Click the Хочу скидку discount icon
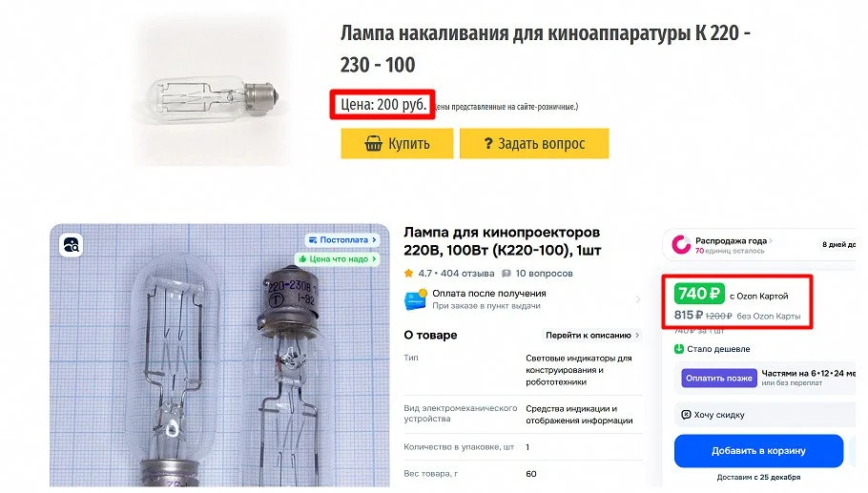The width and height of the screenshot is (868, 493). [686, 415]
